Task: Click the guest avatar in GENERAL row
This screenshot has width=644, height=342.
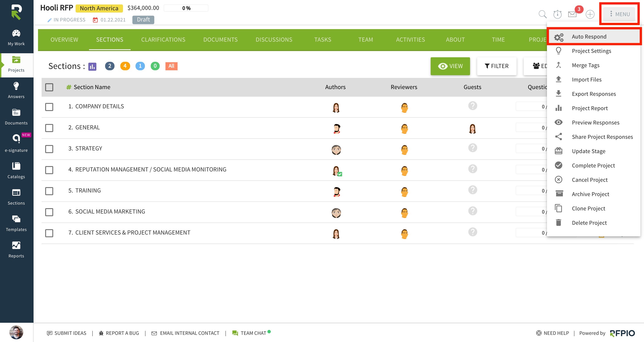Action: [x=472, y=129]
